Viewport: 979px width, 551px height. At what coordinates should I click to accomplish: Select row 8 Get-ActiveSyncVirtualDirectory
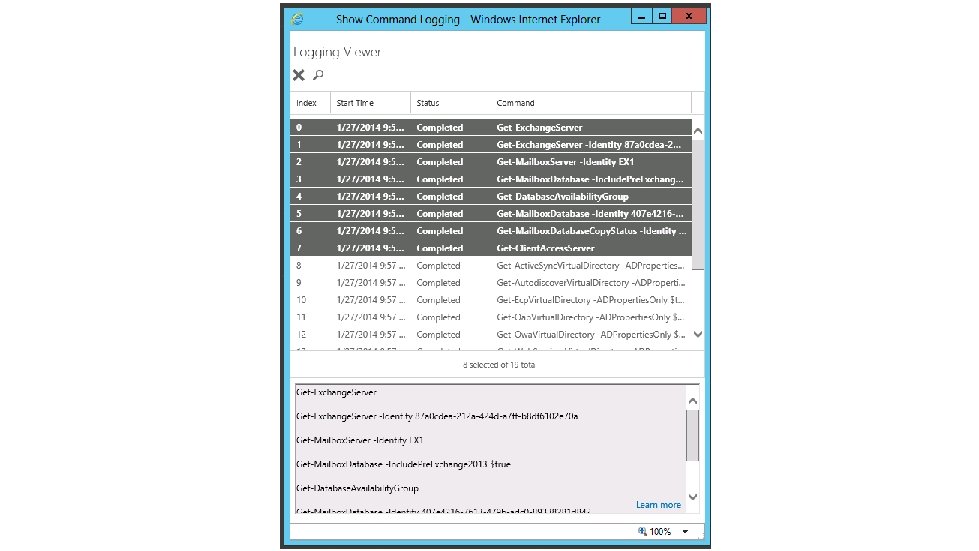click(x=491, y=265)
